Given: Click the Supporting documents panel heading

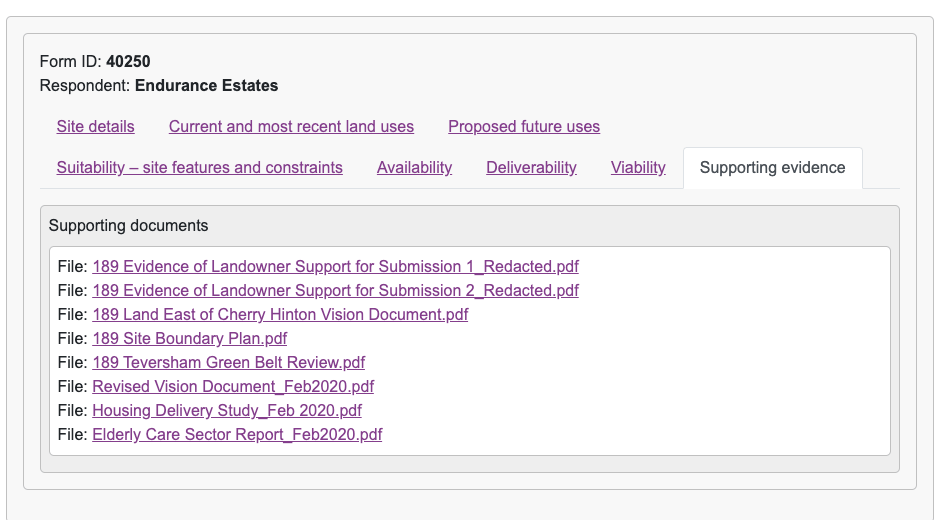Looking at the screenshot, I should (x=129, y=226).
